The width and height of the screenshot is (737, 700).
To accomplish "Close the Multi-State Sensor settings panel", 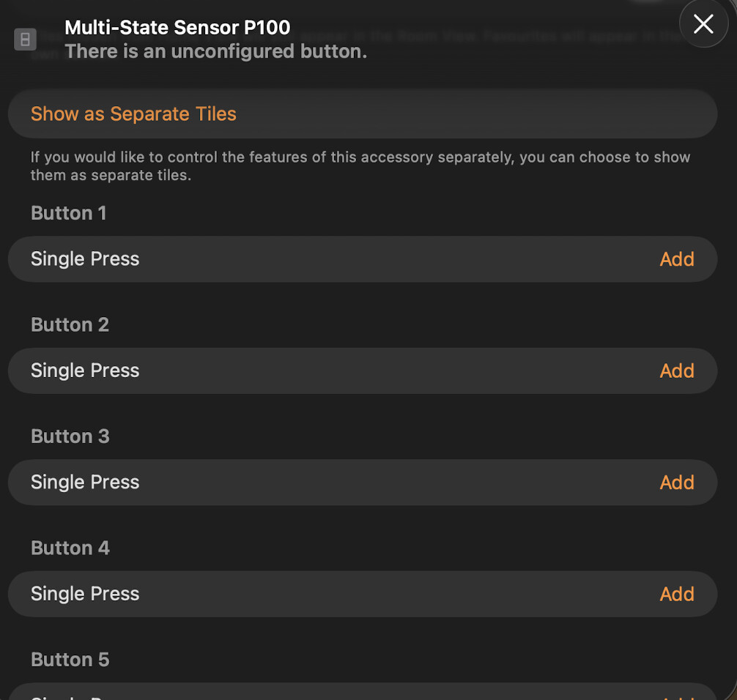I will tap(703, 24).
